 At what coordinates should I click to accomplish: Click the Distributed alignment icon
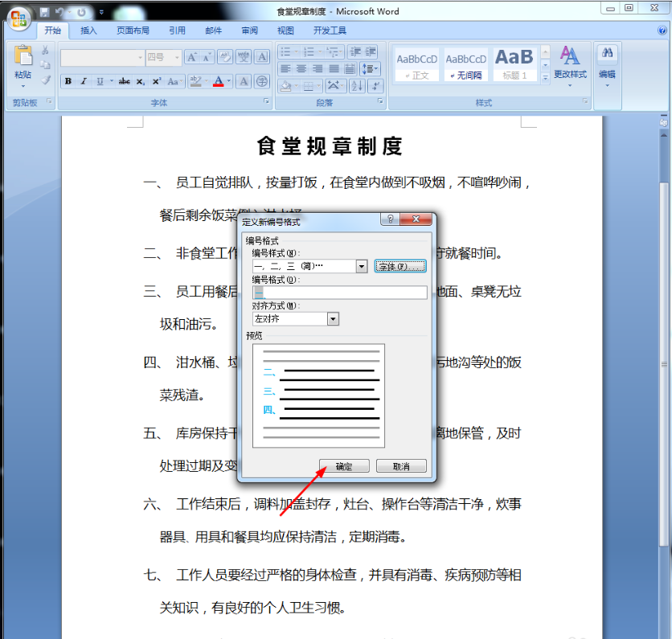(x=350, y=68)
